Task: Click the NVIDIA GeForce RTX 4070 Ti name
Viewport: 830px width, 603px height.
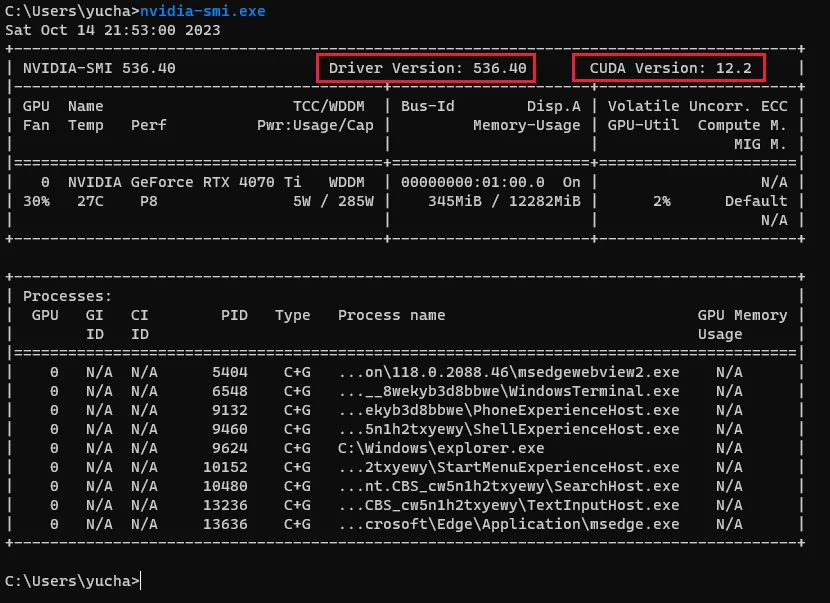Action: (184, 182)
